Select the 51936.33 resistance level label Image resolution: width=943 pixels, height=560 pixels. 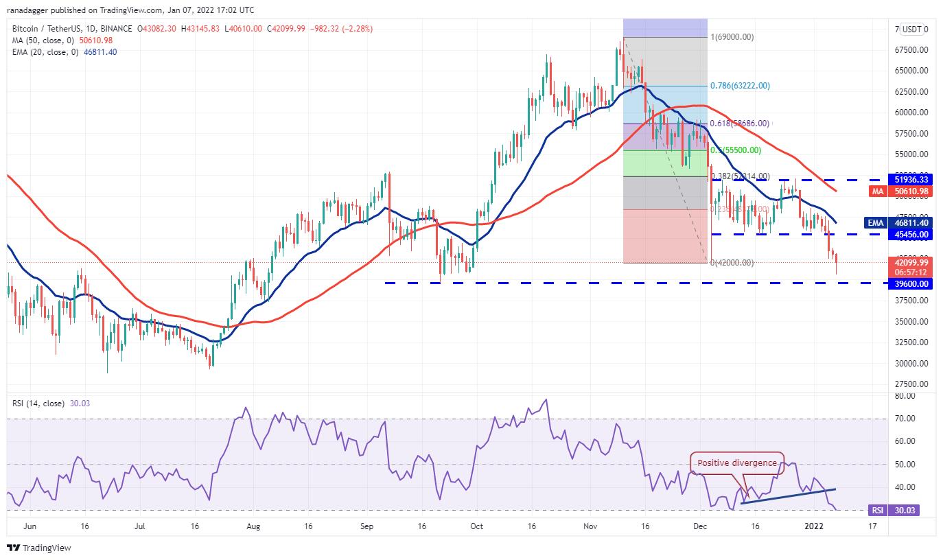pyautogui.click(x=911, y=178)
